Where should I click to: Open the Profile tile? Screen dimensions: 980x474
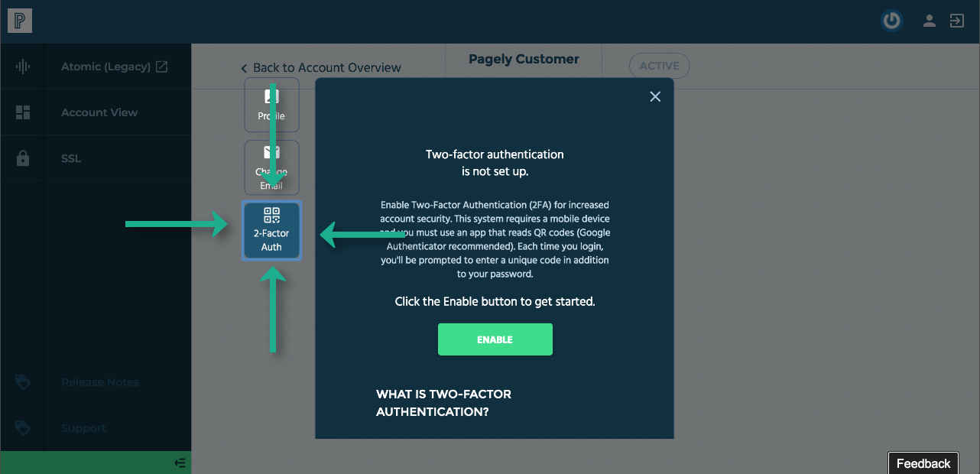click(x=271, y=105)
